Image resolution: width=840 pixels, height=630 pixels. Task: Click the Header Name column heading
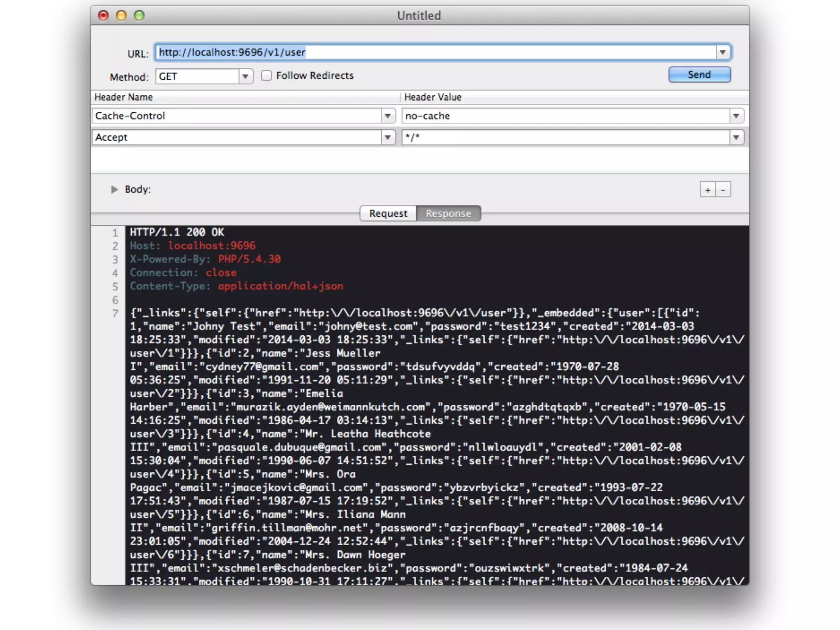[123, 97]
